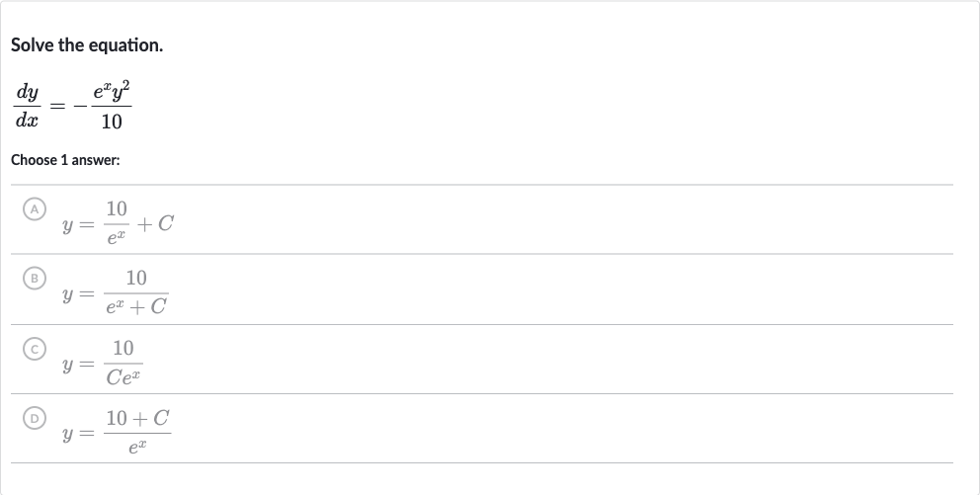Click the Ce^x denominator in option C

click(123, 376)
